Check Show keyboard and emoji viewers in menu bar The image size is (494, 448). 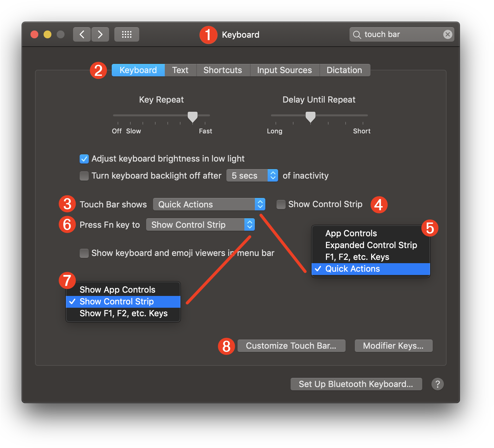pyautogui.click(x=84, y=253)
